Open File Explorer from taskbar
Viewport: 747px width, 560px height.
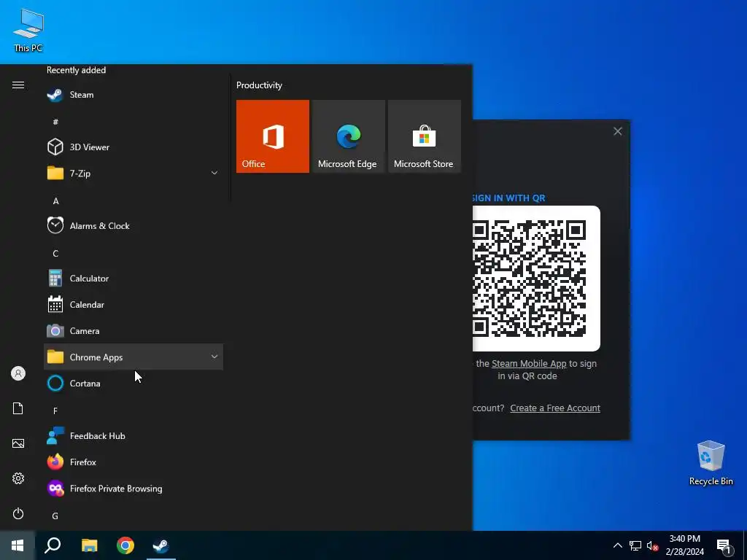pos(89,545)
